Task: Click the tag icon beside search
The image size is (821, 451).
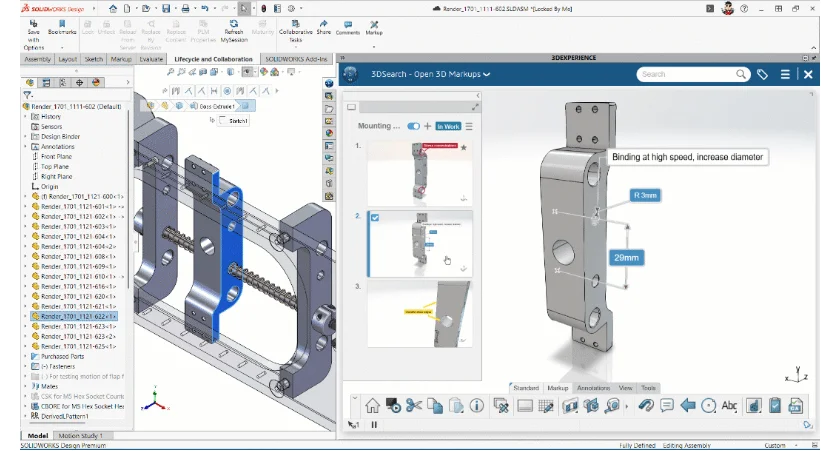Action: (762, 74)
